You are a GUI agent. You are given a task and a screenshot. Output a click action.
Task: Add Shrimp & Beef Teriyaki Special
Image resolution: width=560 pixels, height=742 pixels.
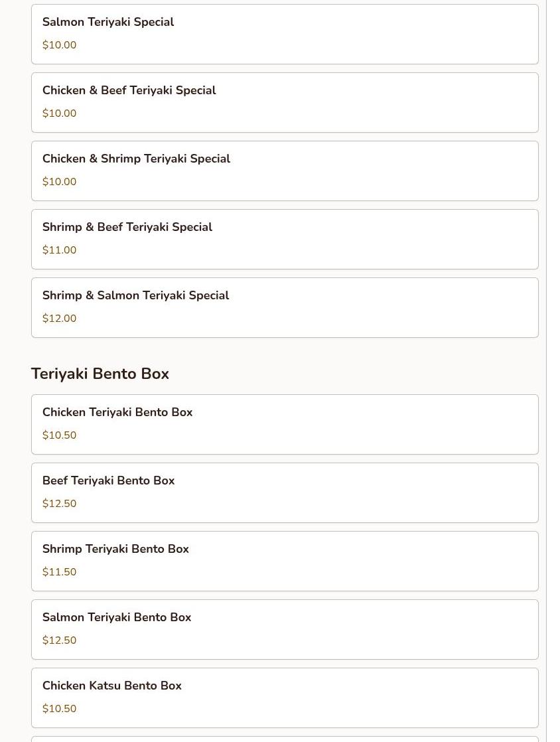pos(284,239)
